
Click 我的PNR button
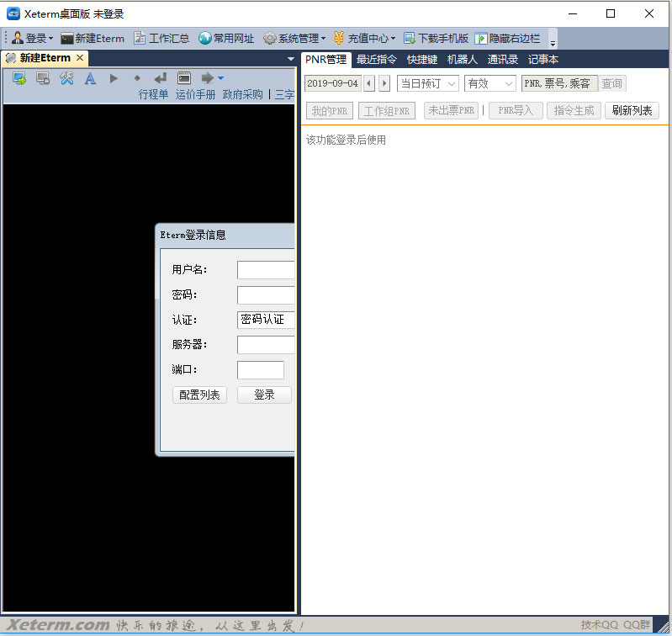pos(330,111)
